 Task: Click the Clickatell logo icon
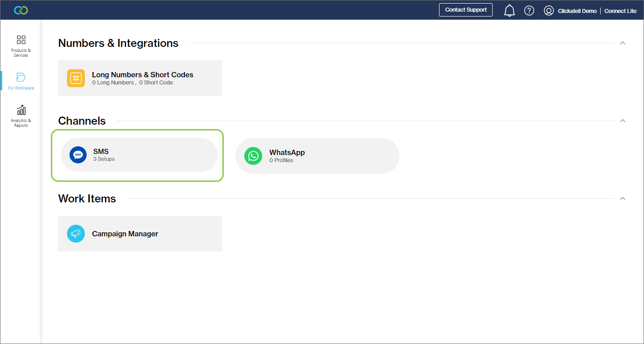click(x=21, y=10)
